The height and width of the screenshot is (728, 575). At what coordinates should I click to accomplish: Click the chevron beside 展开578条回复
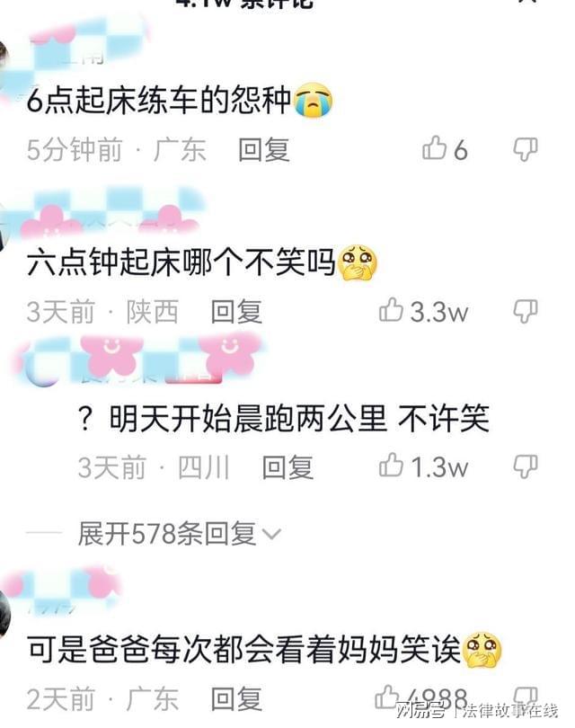(271, 535)
